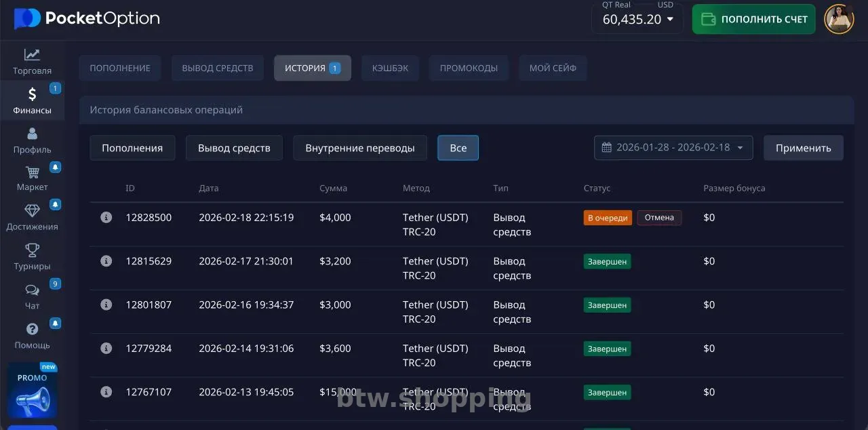Open the Торговля trading section icon
This screenshot has width=868, height=430.
pyautogui.click(x=32, y=57)
